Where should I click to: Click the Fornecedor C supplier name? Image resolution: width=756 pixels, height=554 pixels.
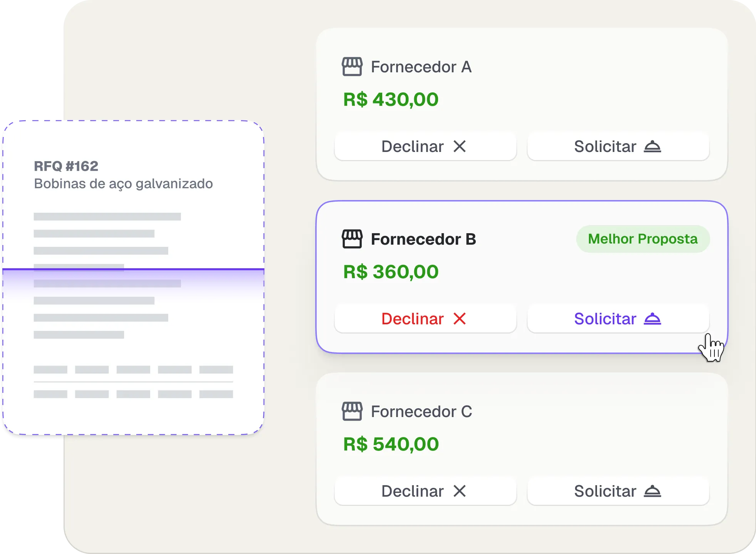click(421, 412)
